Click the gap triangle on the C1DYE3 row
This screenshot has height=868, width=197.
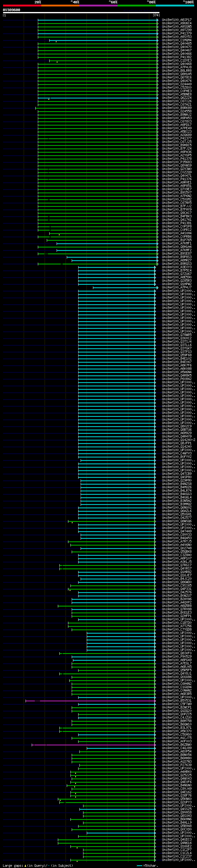57,62
